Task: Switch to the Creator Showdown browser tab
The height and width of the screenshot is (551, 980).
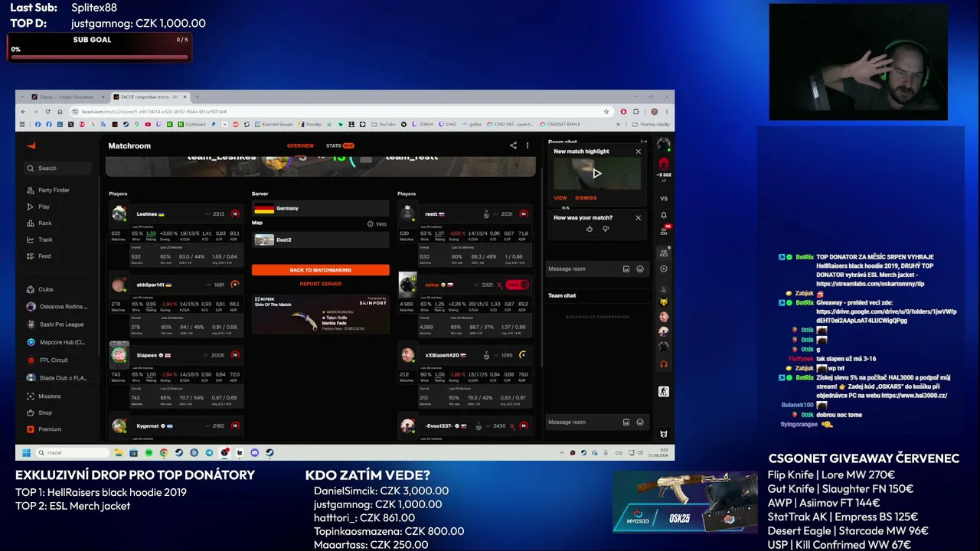Action: click(x=67, y=97)
